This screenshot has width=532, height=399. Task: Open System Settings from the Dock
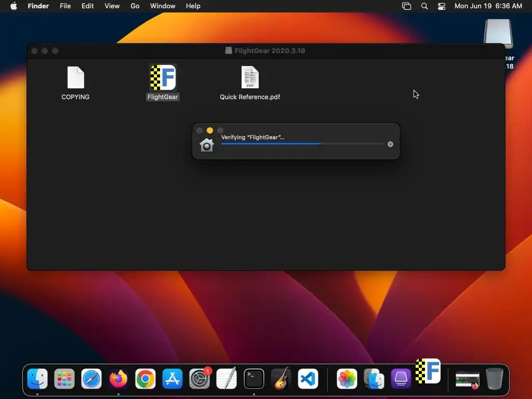pos(199,379)
